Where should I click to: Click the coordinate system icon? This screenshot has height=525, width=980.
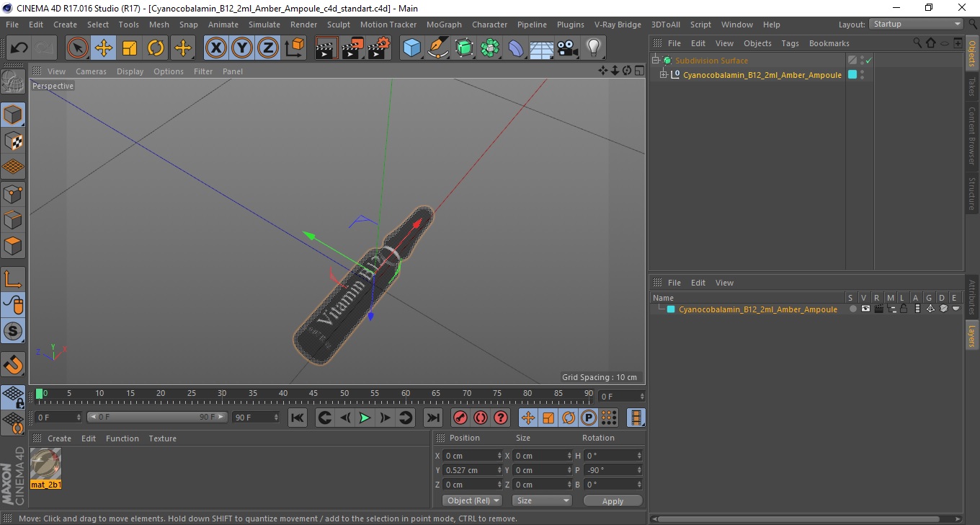coord(295,48)
